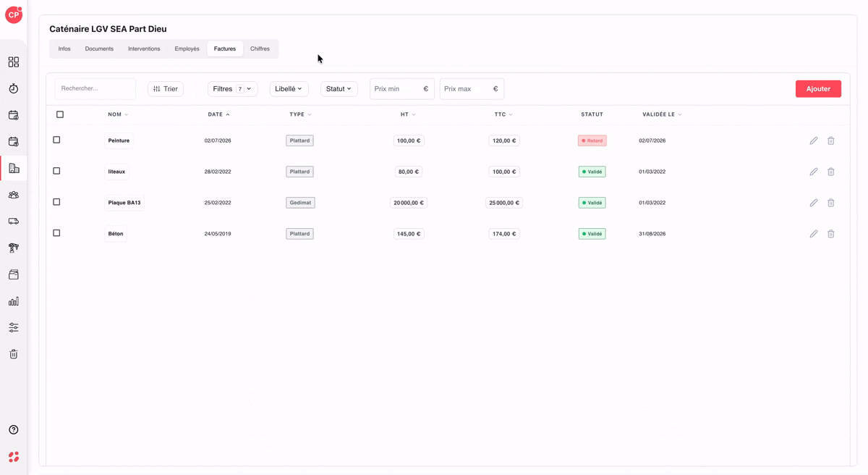Tick the checkbox for the liteaux row
The width and height of the screenshot is (868, 475).
click(x=56, y=171)
